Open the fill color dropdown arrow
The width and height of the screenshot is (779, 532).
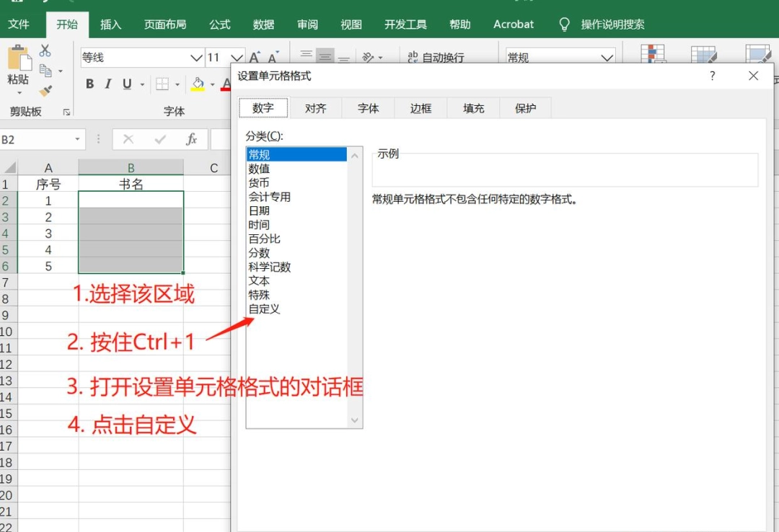pos(213,84)
